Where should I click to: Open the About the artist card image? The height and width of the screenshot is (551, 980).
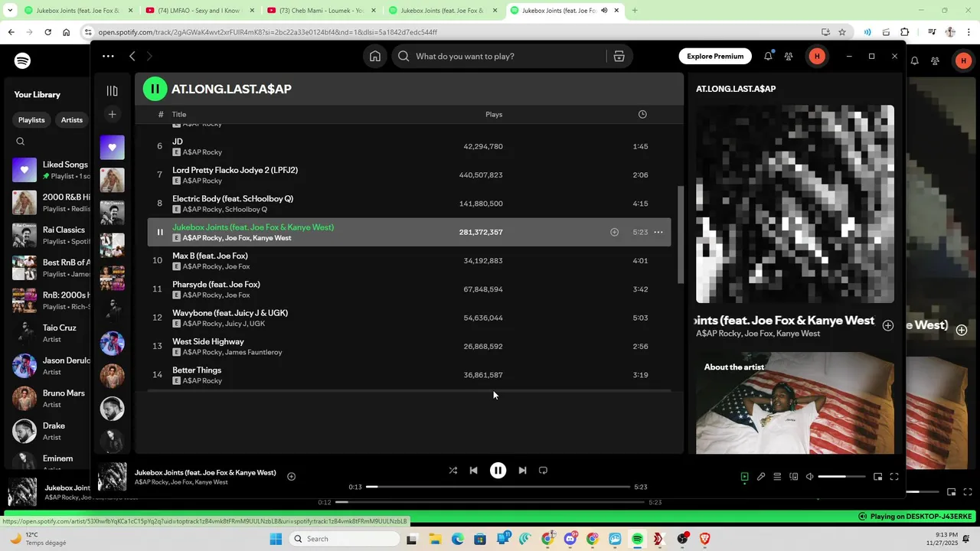pos(795,403)
